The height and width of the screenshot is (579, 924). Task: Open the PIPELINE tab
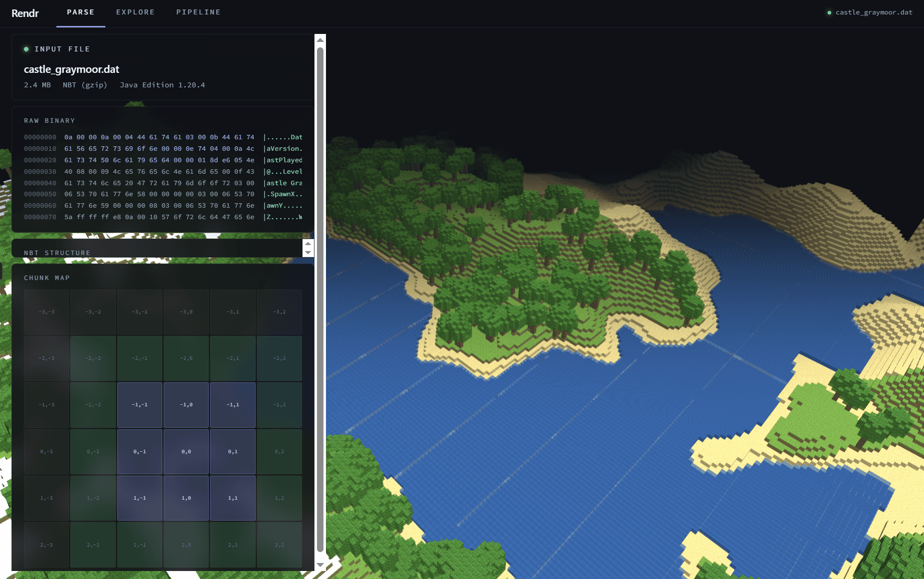click(198, 12)
